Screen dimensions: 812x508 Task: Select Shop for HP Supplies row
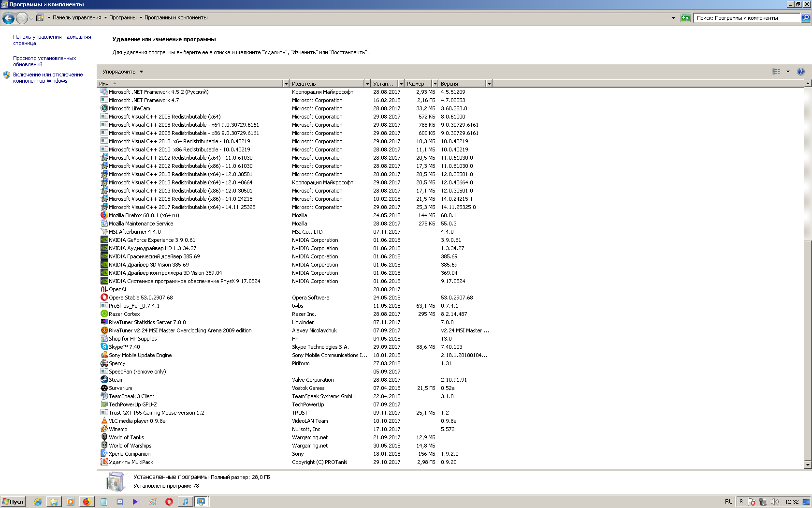coord(295,339)
